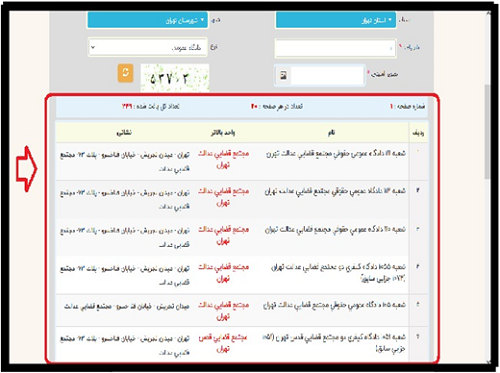
Task: Click the page number label (شماره صفحه)
Action: [407, 106]
